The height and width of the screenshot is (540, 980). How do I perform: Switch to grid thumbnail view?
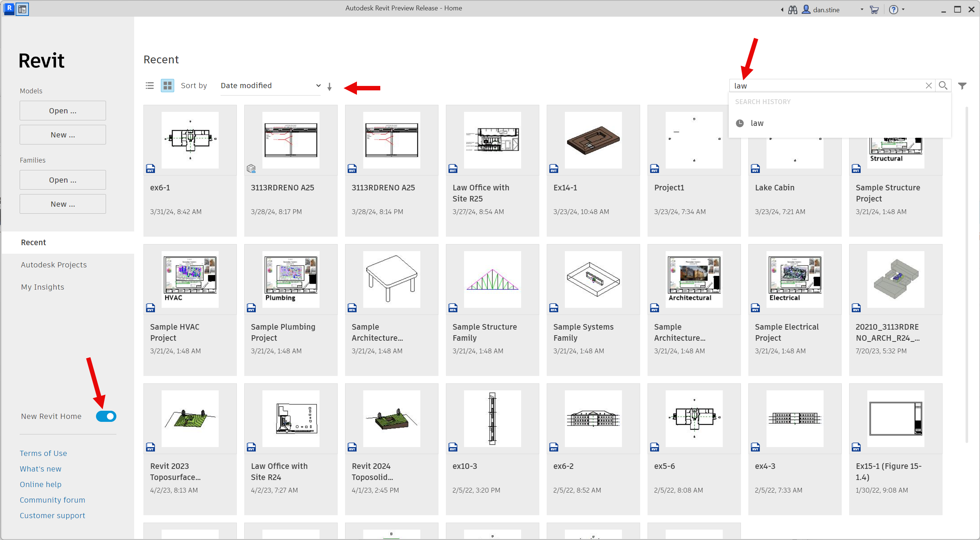[x=168, y=86]
